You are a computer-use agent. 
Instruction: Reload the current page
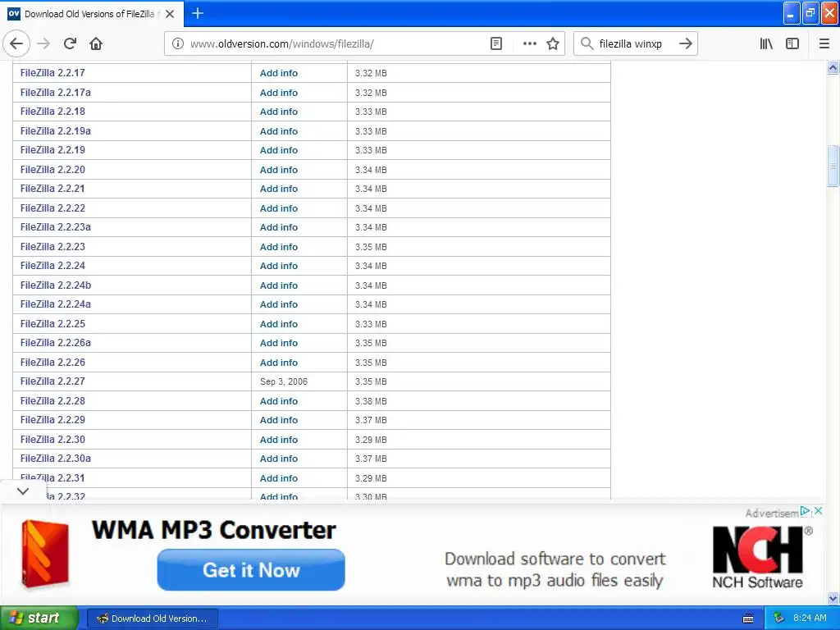(70, 44)
